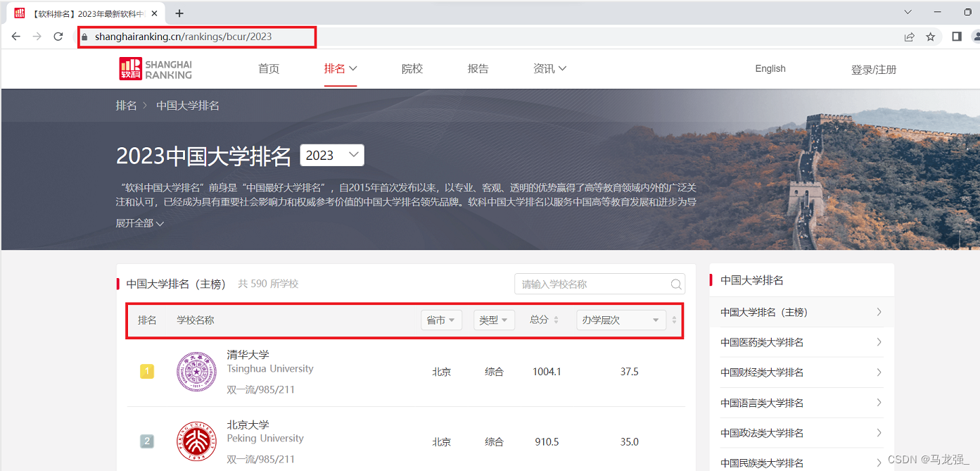980x471 pixels.
Task: Click the rank 2 silver badge
Action: tap(147, 441)
